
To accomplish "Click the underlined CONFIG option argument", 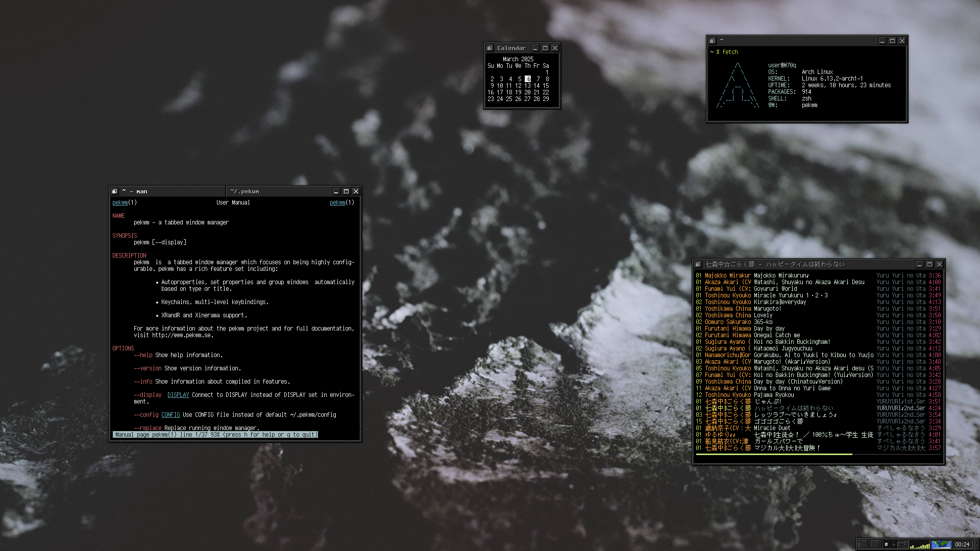I will [x=170, y=415].
